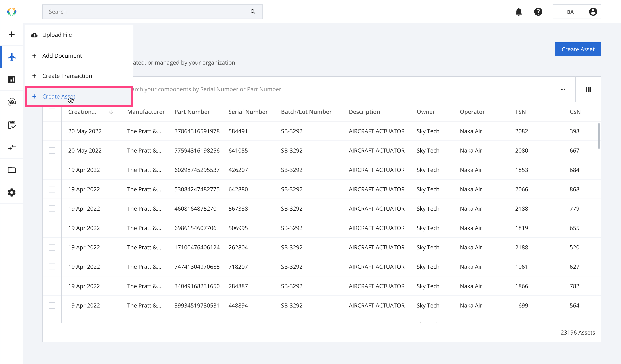The image size is (621, 364).
Task: Open the package tracking sidebar icon
Action: tap(12, 102)
